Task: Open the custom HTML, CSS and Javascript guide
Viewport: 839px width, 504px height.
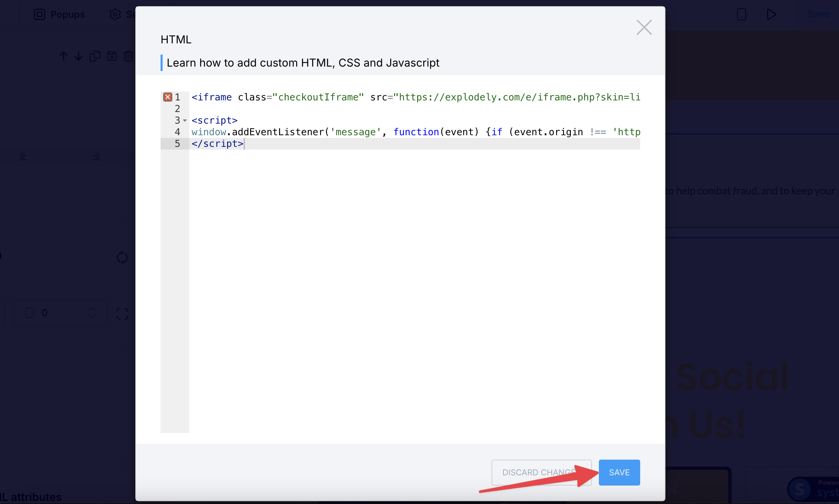Action: tap(303, 63)
